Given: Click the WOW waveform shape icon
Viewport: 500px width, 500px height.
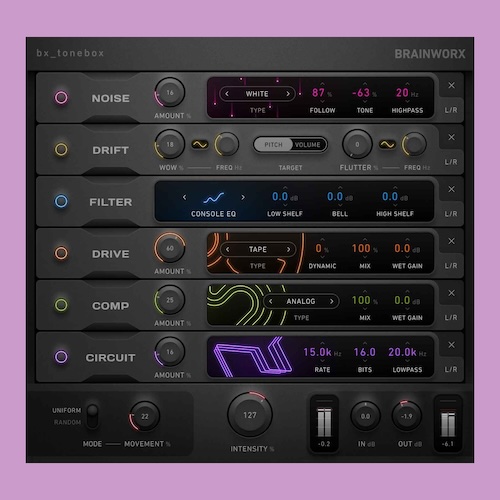Looking at the screenshot, I should pos(200,145).
